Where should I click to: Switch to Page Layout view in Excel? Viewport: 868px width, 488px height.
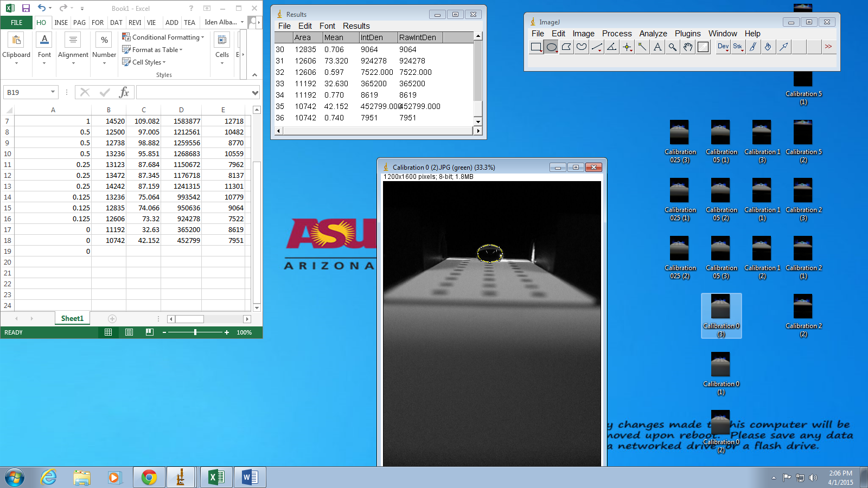(x=129, y=332)
